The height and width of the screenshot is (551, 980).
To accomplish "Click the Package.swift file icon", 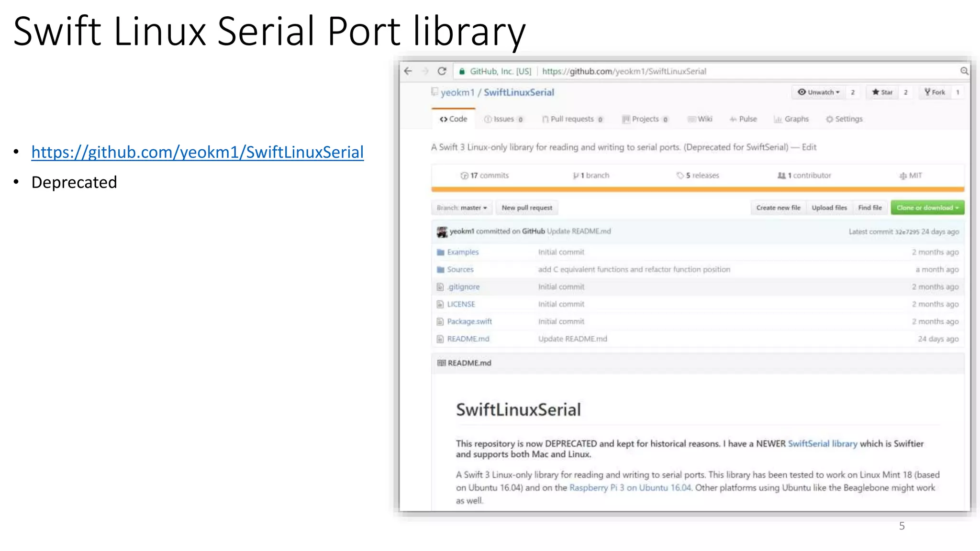I will pyautogui.click(x=440, y=321).
